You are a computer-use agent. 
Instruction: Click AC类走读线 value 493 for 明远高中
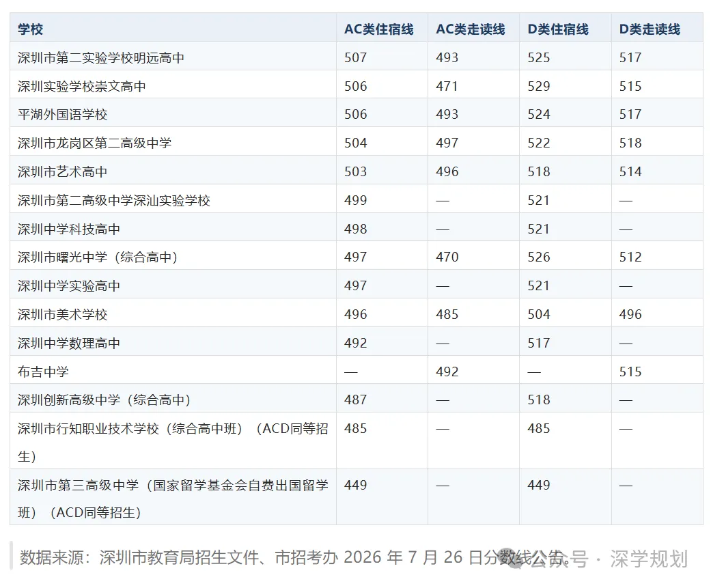pyautogui.click(x=447, y=57)
